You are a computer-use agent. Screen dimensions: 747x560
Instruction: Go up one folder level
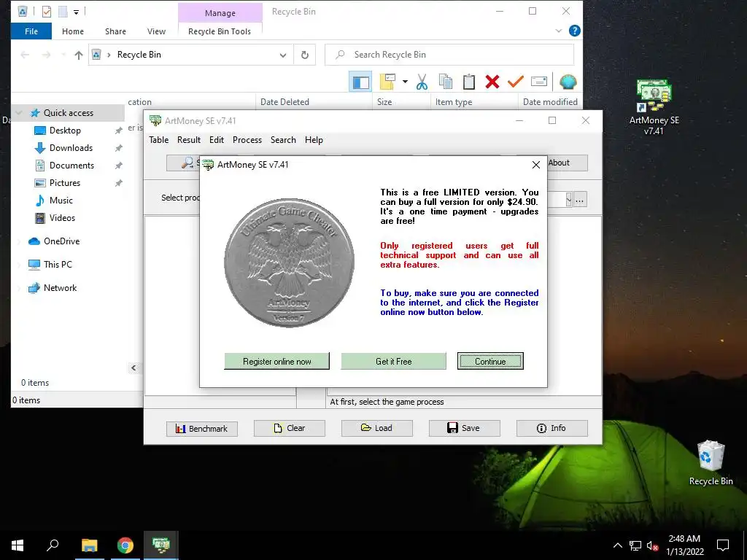point(79,55)
